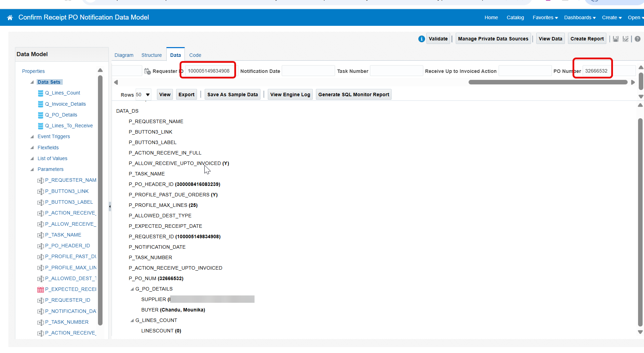This screenshot has width=644, height=353.
Task: Click the Q_Lines_Count data set icon
Action: point(41,93)
